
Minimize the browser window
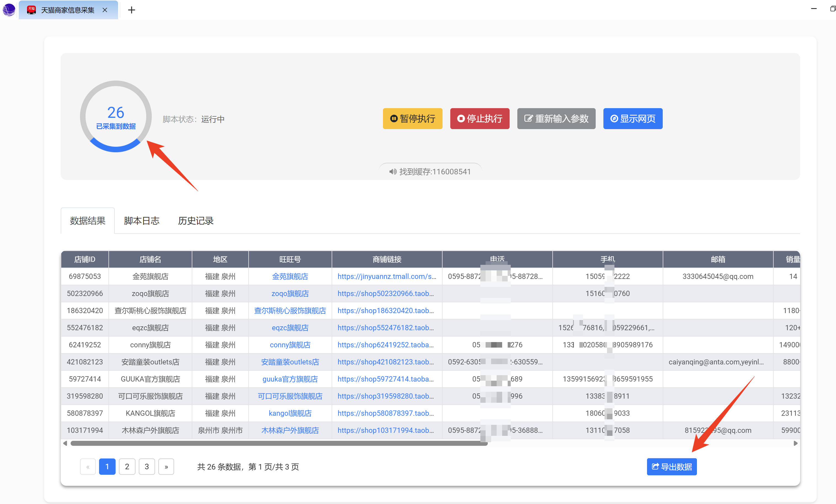[814, 9]
